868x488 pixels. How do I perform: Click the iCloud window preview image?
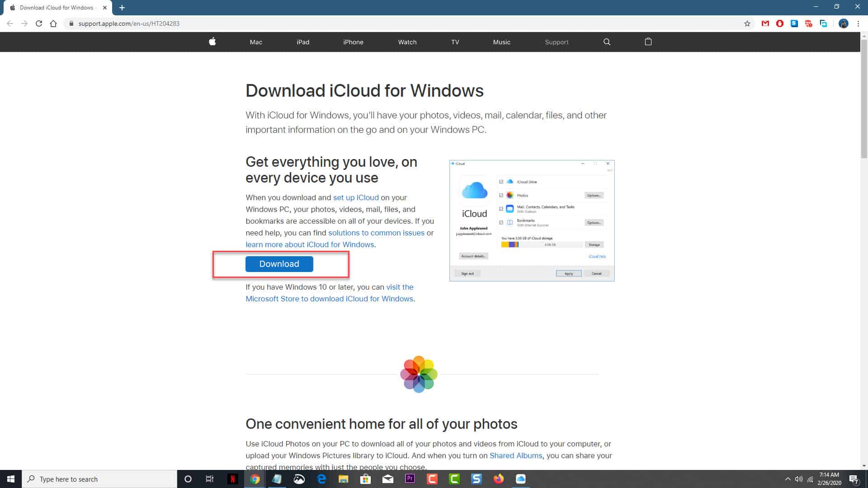click(x=532, y=221)
